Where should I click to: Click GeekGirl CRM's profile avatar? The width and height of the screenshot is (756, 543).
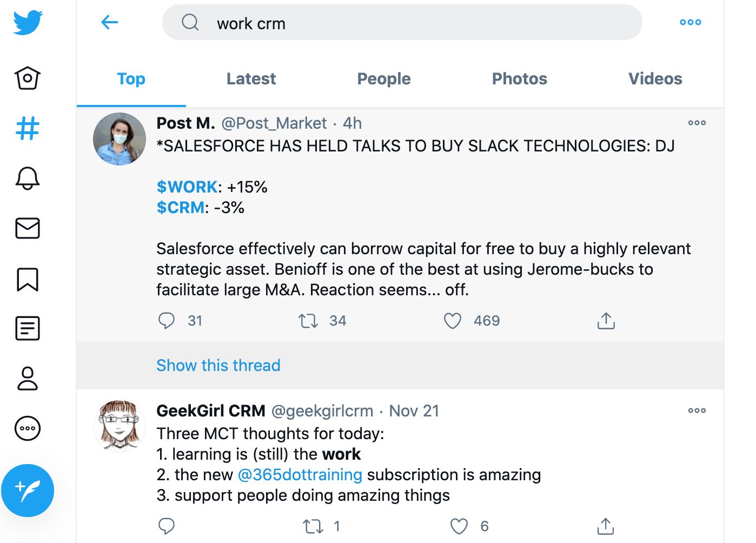120,427
